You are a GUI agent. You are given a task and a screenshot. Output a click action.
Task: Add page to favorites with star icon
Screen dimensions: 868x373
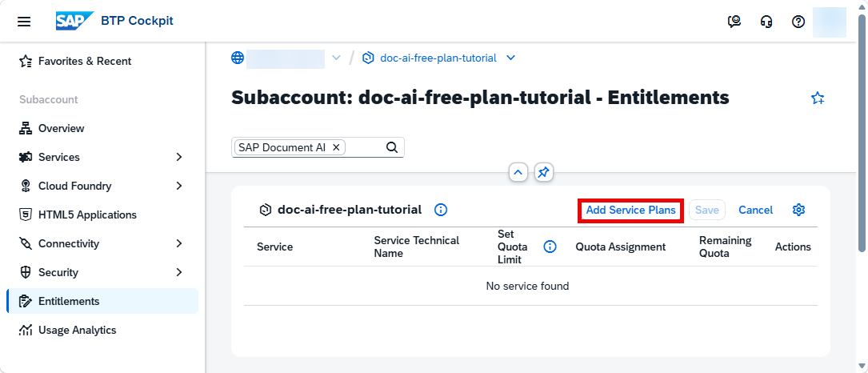click(817, 98)
